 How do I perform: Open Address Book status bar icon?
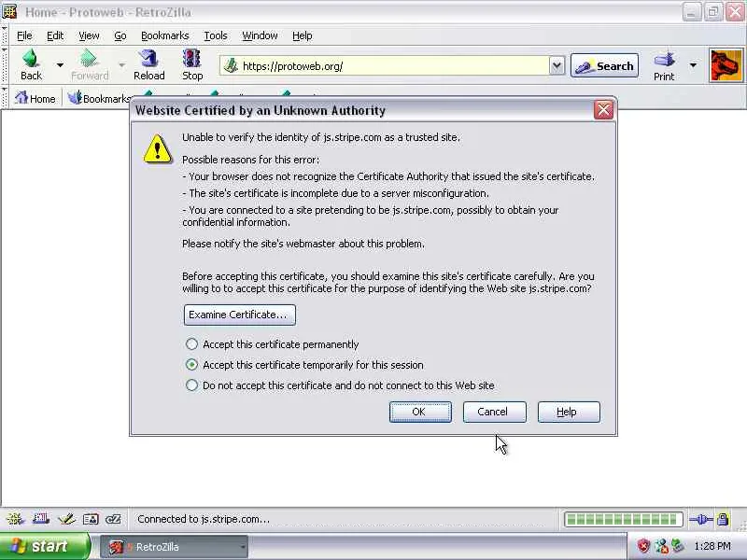point(91,519)
